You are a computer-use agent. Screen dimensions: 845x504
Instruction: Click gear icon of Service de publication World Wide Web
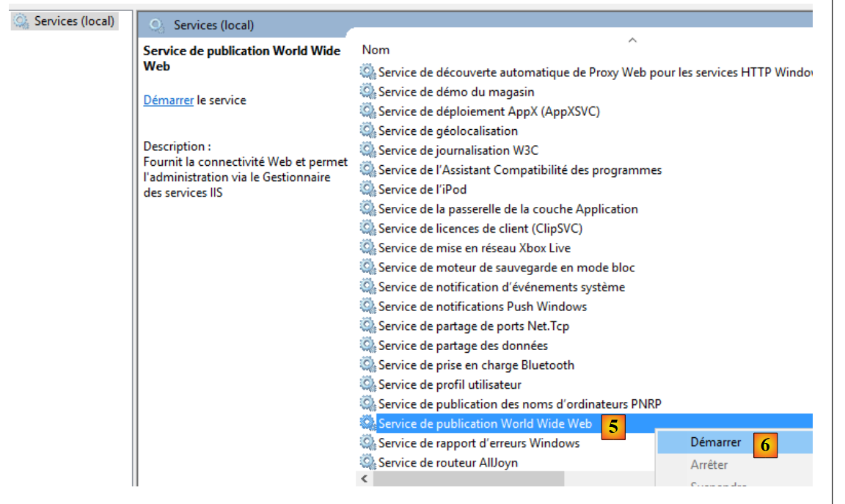tap(367, 423)
